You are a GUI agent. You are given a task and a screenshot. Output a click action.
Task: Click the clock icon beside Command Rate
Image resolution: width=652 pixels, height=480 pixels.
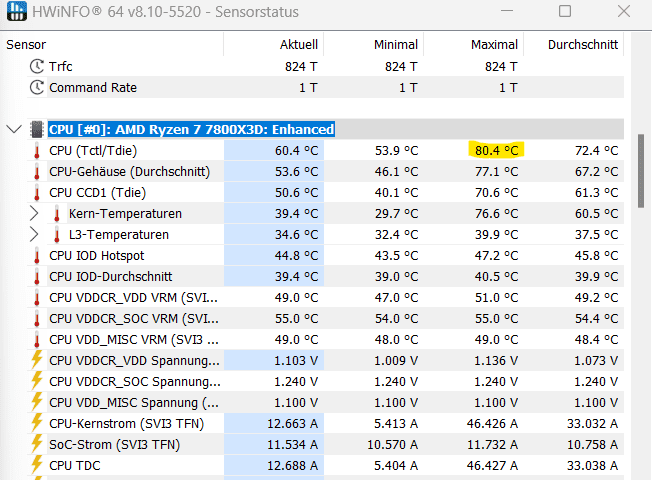click(x=37, y=87)
